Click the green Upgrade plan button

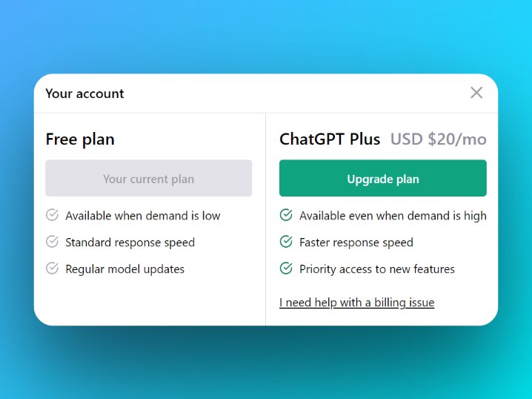(383, 178)
